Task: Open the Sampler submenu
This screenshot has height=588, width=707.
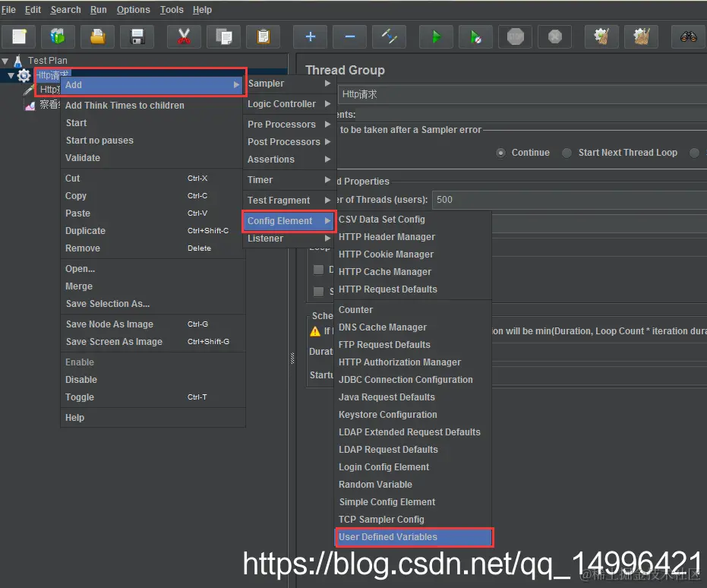Action: tap(289, 84)
